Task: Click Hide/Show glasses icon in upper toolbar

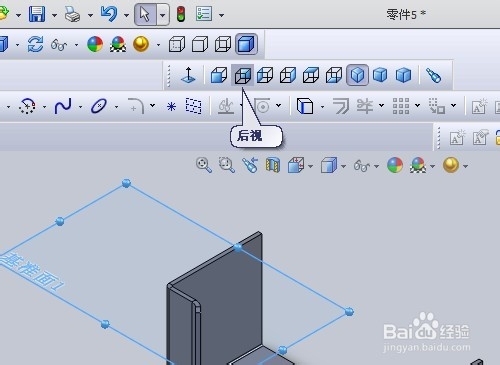Action: click(x=59, y=45)
